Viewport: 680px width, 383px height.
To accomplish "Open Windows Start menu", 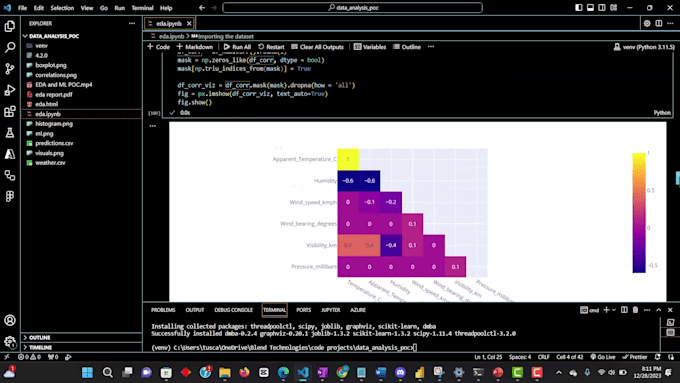I will (x=87, y=373).
